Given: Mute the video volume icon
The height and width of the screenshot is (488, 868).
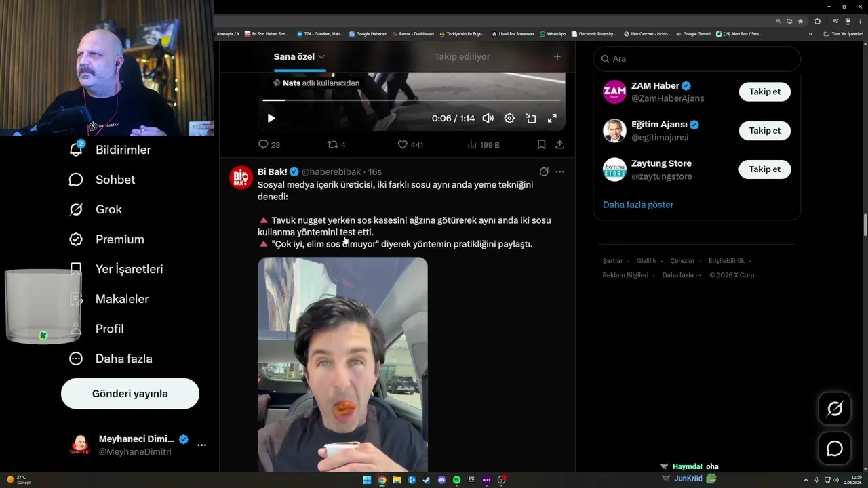Looking at the screenshot, I should tap(488, 119).
